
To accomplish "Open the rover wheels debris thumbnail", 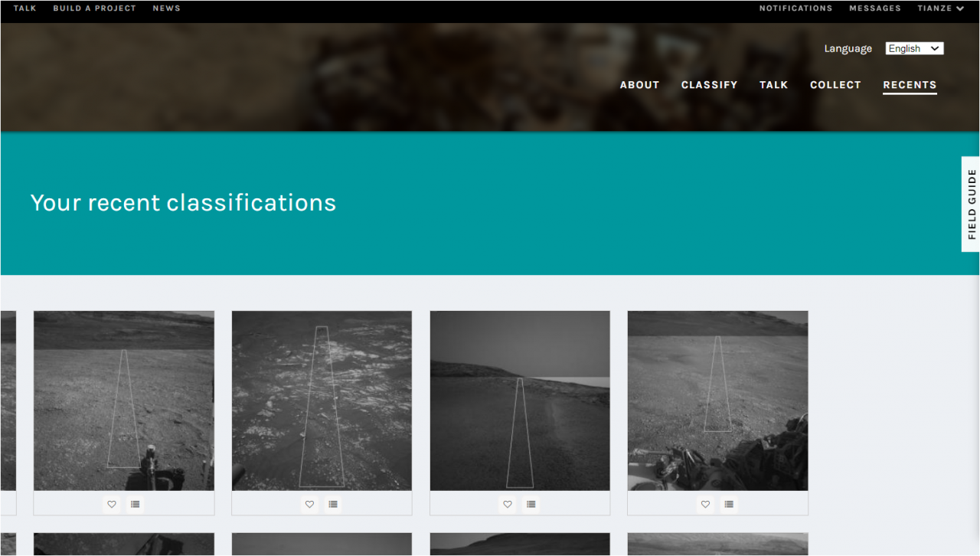I will tap(717, 401).
